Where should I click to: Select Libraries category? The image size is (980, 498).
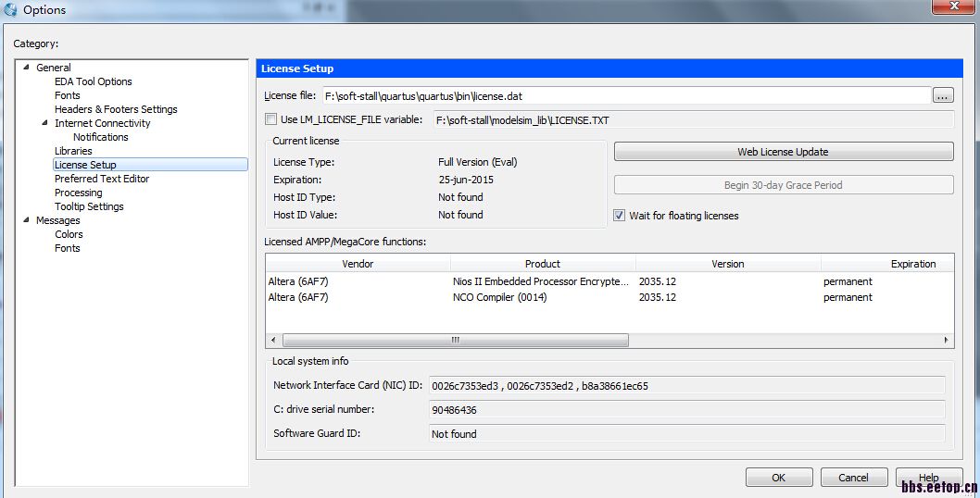coord(73,151)
